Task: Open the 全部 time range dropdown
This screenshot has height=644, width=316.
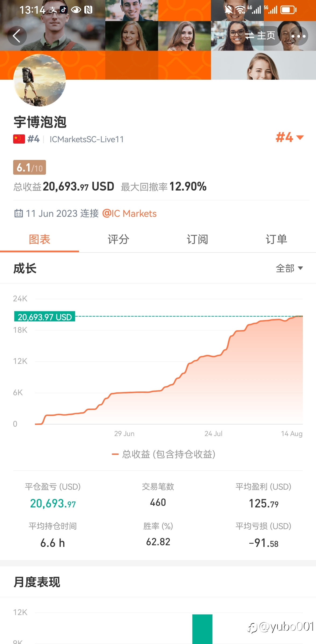Action: (289, 268)
